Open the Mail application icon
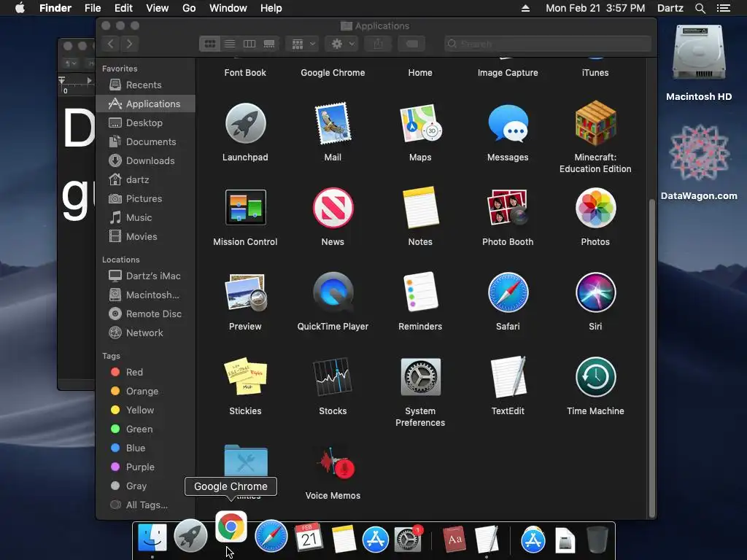 pos(333,123)
